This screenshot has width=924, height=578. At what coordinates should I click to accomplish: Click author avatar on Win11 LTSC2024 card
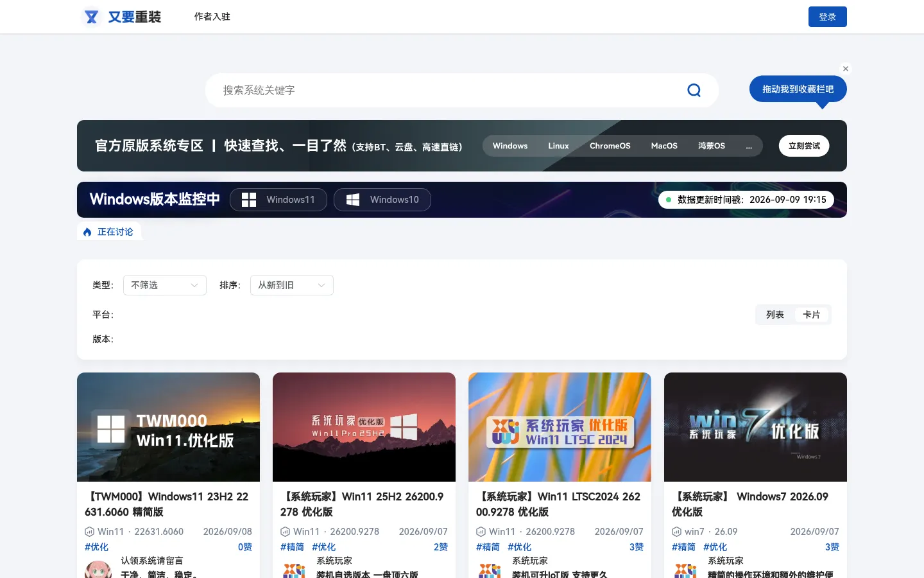click(x=490, y=570)
